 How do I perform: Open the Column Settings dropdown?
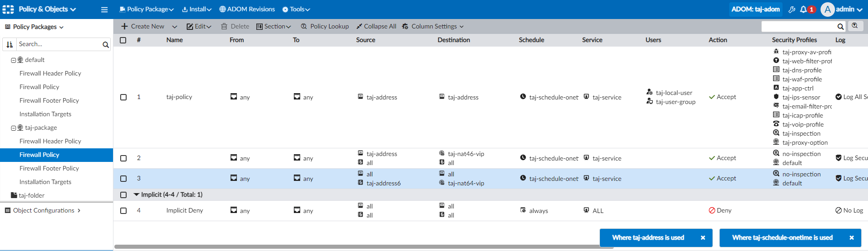pyautogui.click(x=434, y=27)
